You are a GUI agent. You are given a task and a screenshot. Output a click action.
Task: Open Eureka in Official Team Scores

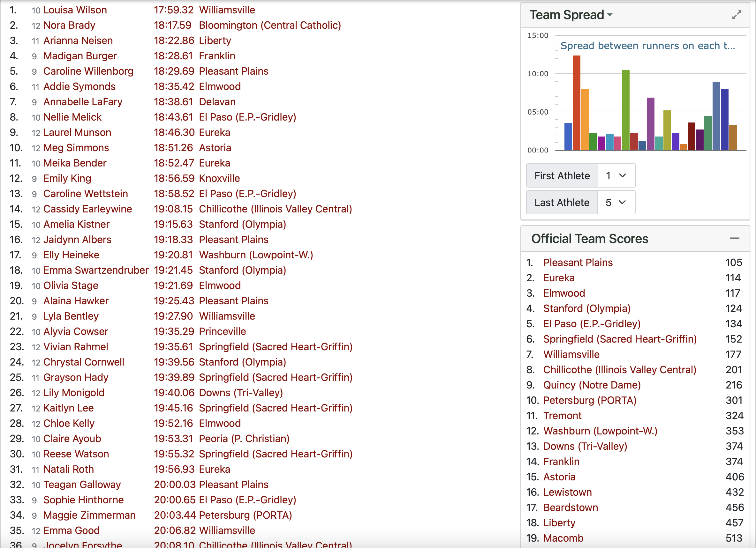(559, 278)
